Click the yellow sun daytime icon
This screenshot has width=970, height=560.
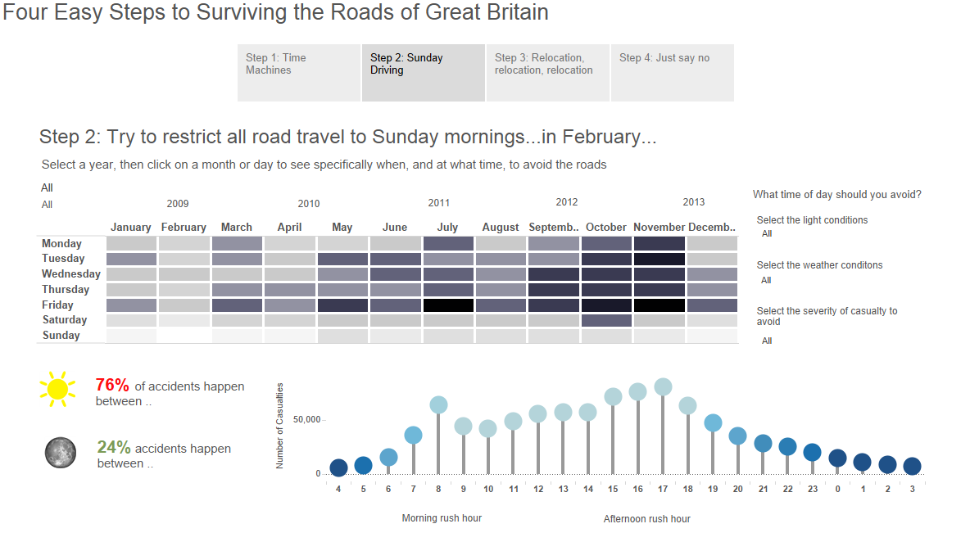[57, 389]
